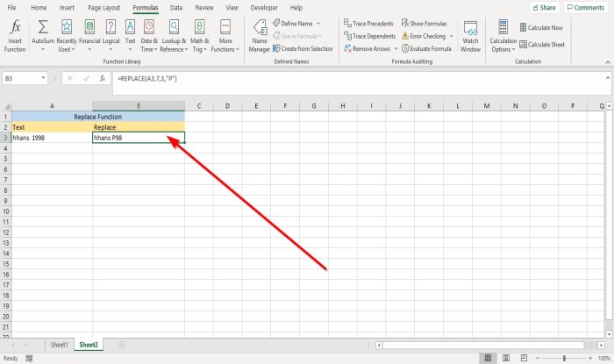Expand the formula bar

coord(608,78)
